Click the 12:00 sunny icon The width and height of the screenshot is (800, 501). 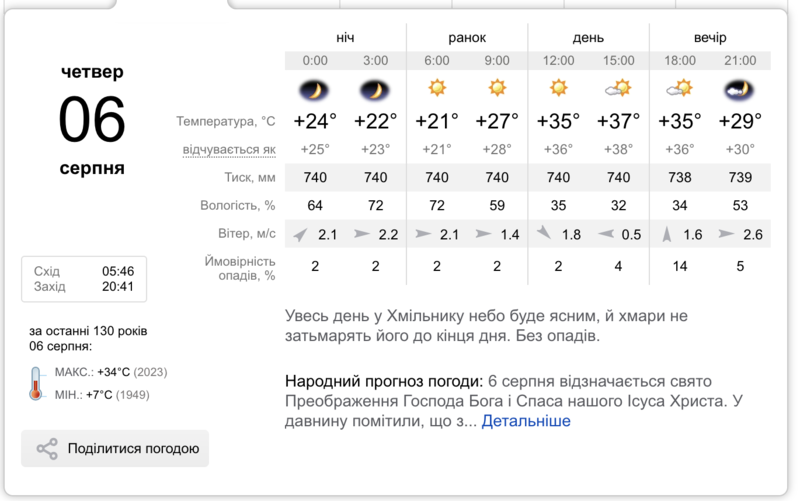click(558, 88)
